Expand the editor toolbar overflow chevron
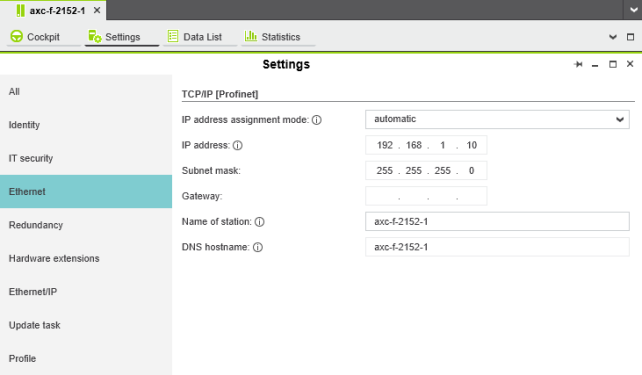The height and width of the screenshot is (375, 642). (613, 37)
